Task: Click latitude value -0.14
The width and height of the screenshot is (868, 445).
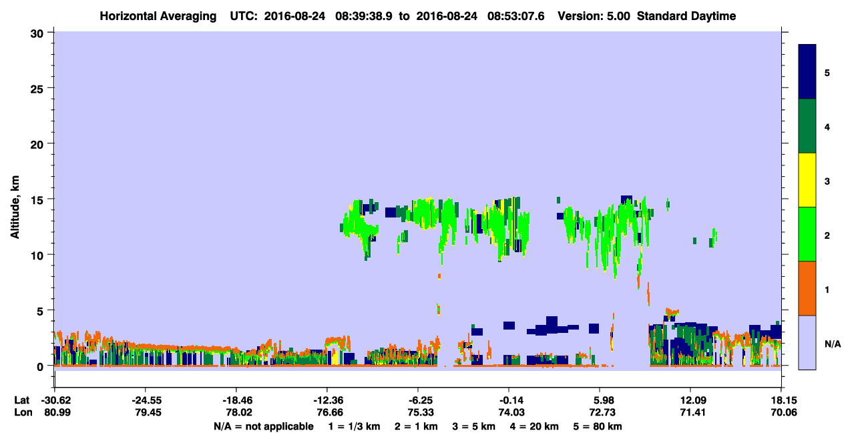Action: coord(509,400)
